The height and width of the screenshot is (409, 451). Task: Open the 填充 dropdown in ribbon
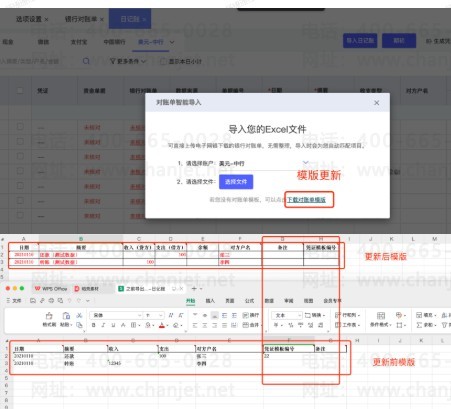pos(426,315)
